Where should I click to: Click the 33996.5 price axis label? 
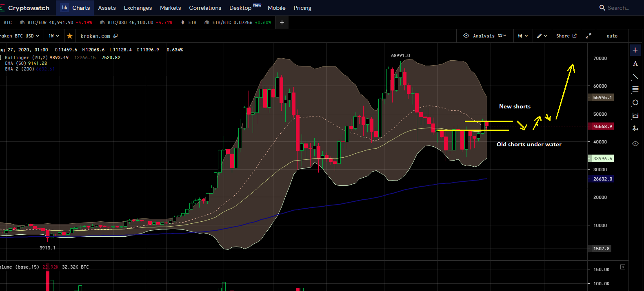pos(600,159)
